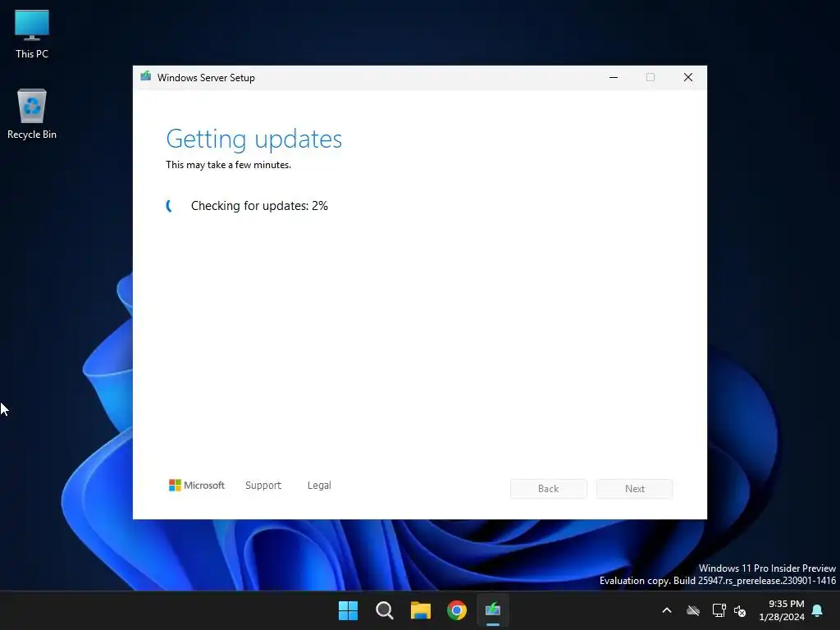The width and height of the screenshot is (840, 630).
Task: Click "This may take a few minutes." text
Action: coord(228,165)
